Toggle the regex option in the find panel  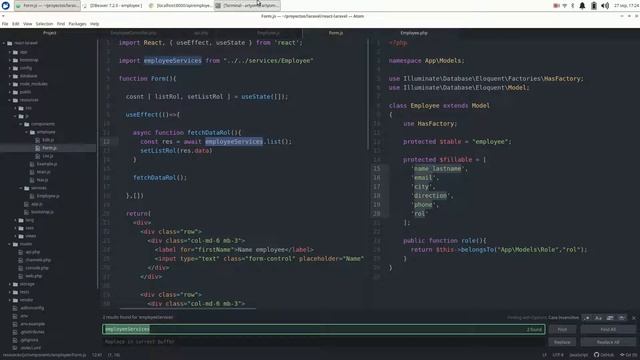tap(587, 318)
